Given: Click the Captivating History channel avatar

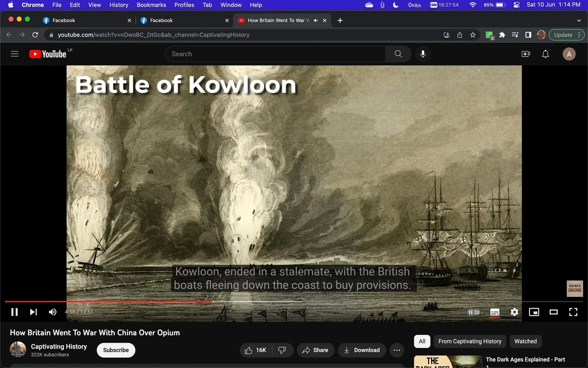Looking at the screenshot, I should (18, 349).
